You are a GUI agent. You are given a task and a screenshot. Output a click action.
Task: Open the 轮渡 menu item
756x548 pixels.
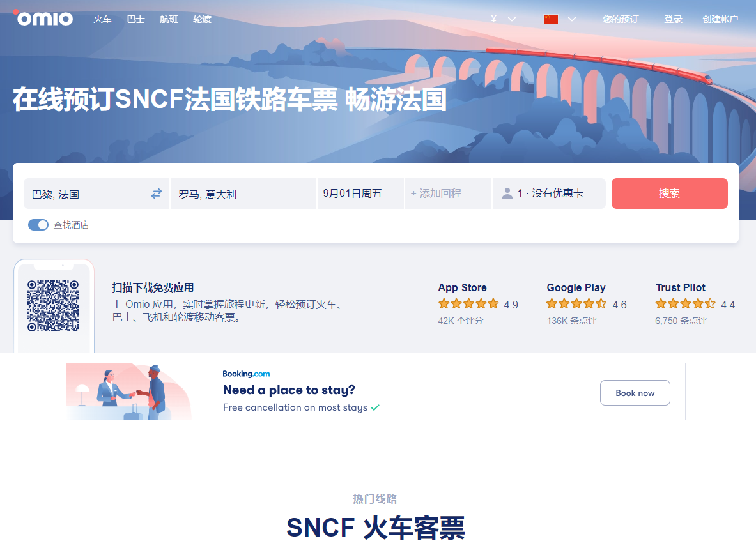point(202,19)
